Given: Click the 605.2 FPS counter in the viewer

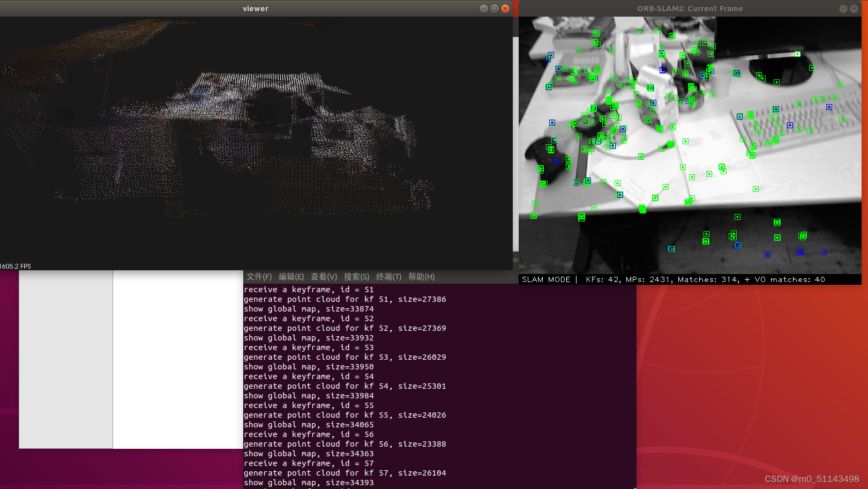Looking at the screenshot, I should click(x=16, y=266).
